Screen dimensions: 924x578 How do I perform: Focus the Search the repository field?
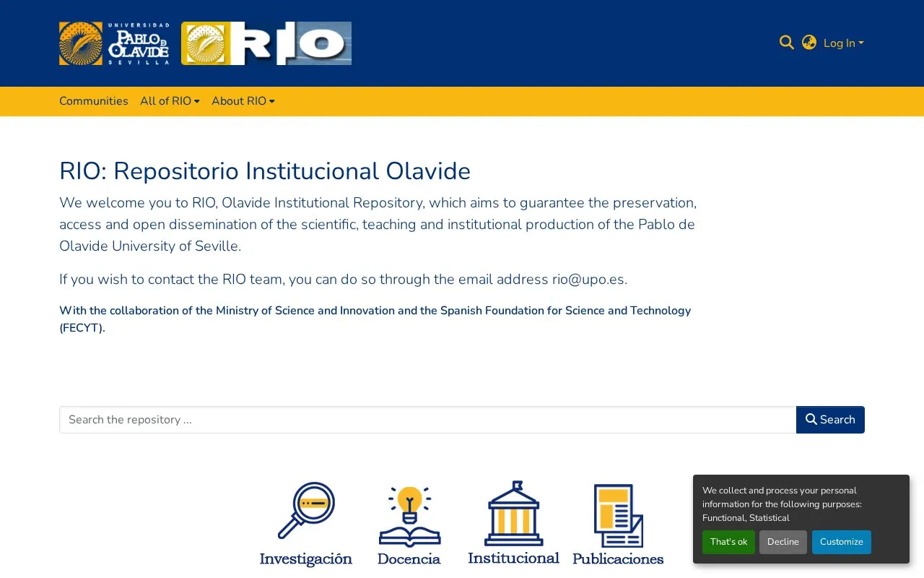point(428,420)
